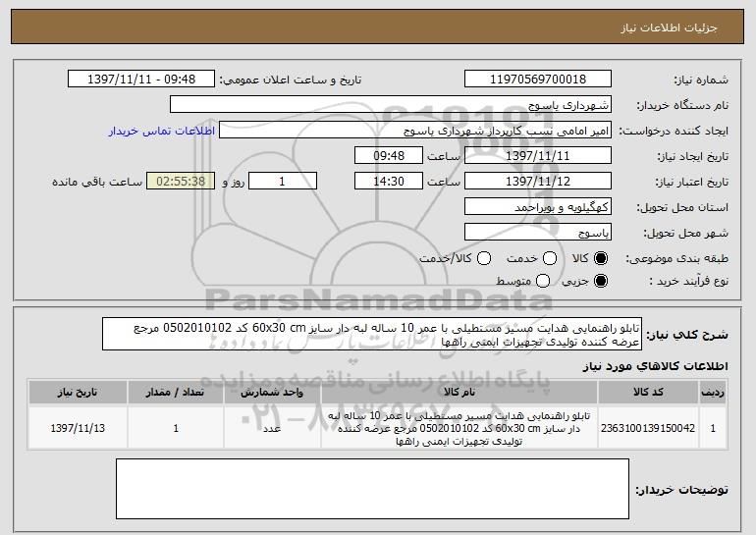756x535 pixels.
Task: Click the label نوع فرآیند خرید
Action: click(689, 282)
